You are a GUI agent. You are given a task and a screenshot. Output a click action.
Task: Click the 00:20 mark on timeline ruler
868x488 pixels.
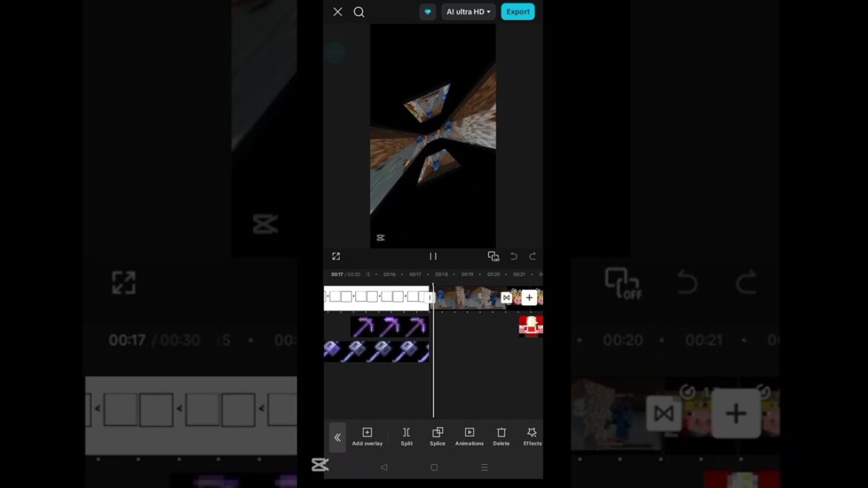pos(493,274)
